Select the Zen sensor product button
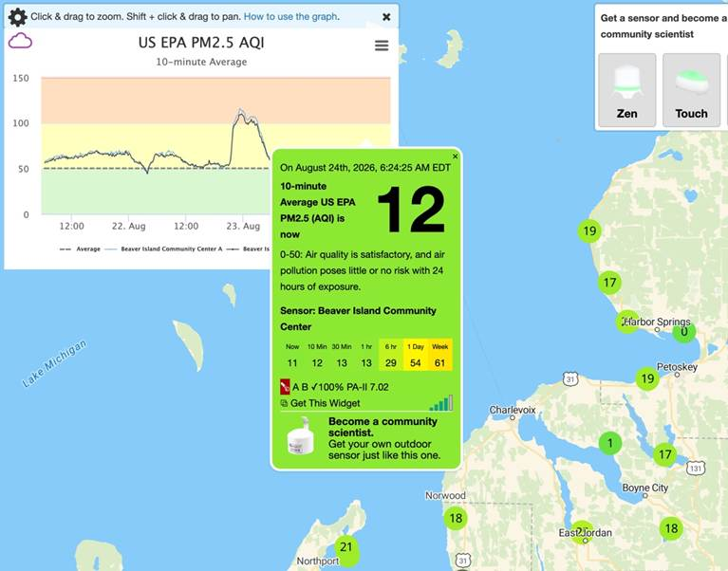The image size is (728, 571). [x=626, y=90]
